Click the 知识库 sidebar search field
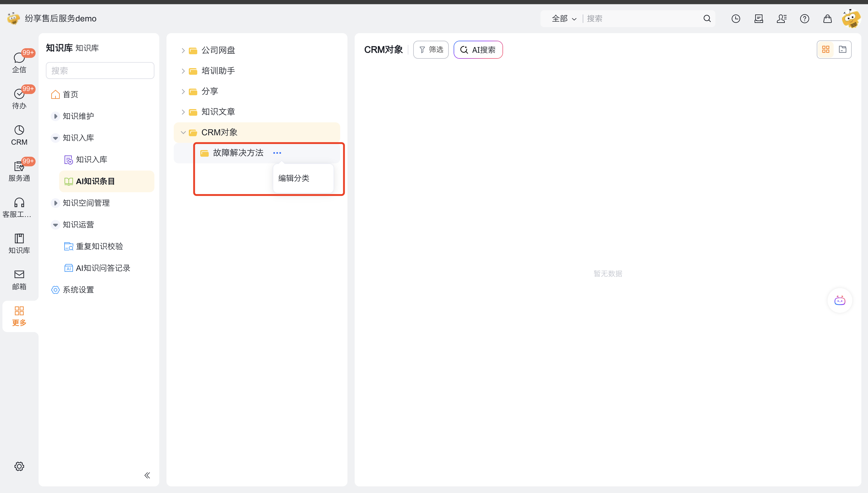 pos(100,71)
